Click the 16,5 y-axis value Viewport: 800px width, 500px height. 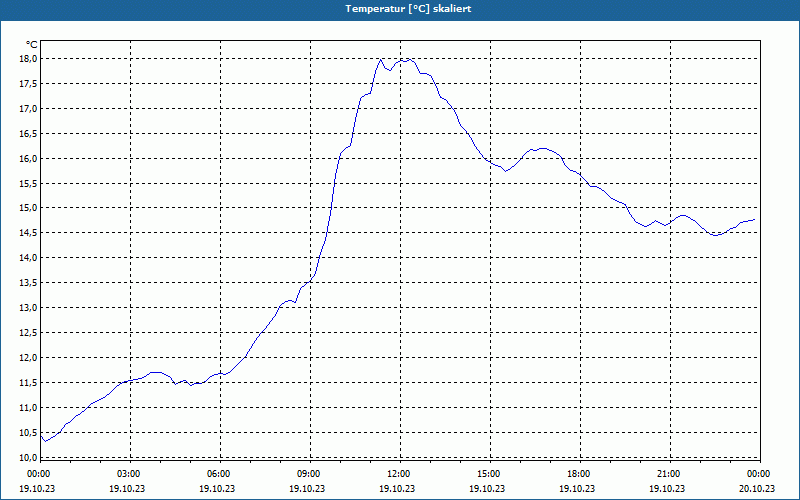[28, 134]
